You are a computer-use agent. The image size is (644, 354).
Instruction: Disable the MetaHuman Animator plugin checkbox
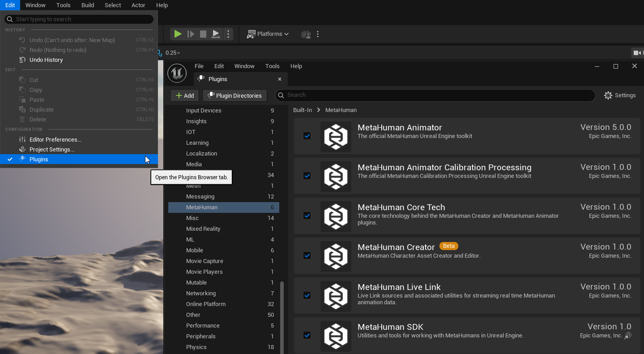tap(307, 136)
